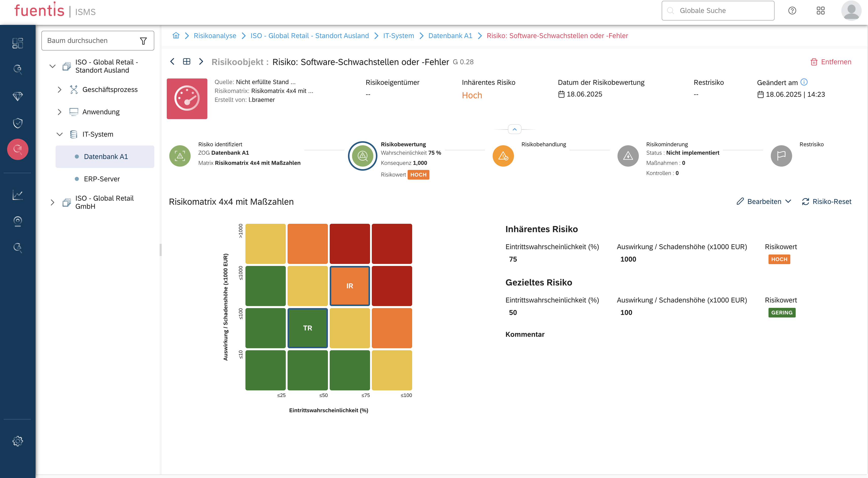This screenshot has width=868, height=478.
Task: Click the Risikoanalyse breadcrumb link
Action: [x=215, y=35]
